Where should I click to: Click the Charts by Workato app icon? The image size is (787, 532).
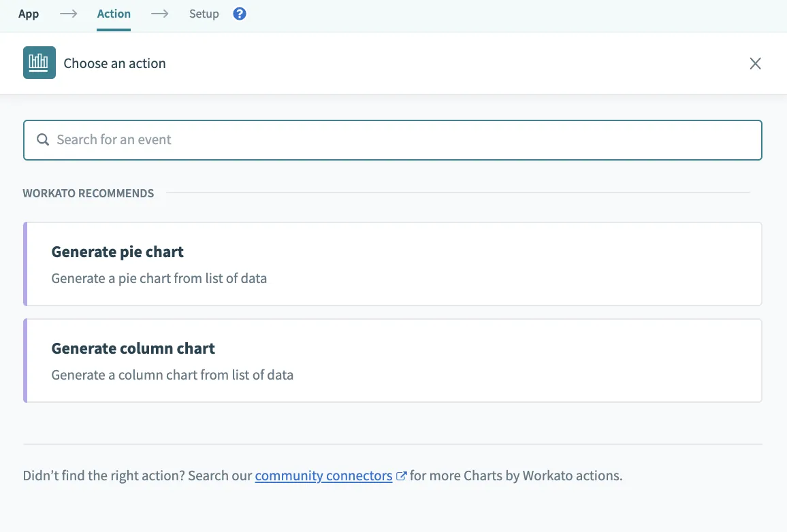(x=39, y=63)
